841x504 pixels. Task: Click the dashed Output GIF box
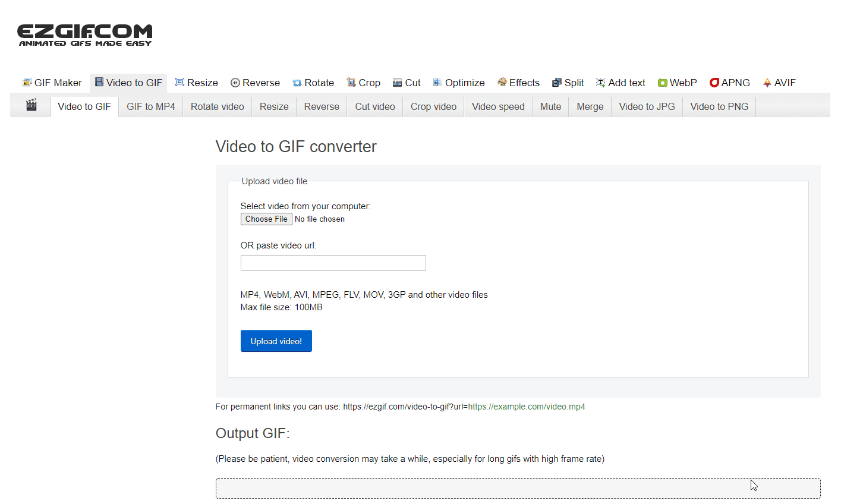(x=518, y=489)
